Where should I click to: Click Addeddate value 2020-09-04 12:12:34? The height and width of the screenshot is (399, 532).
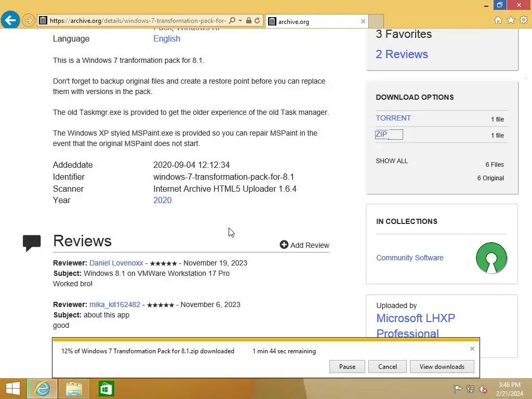pos(191,165)
